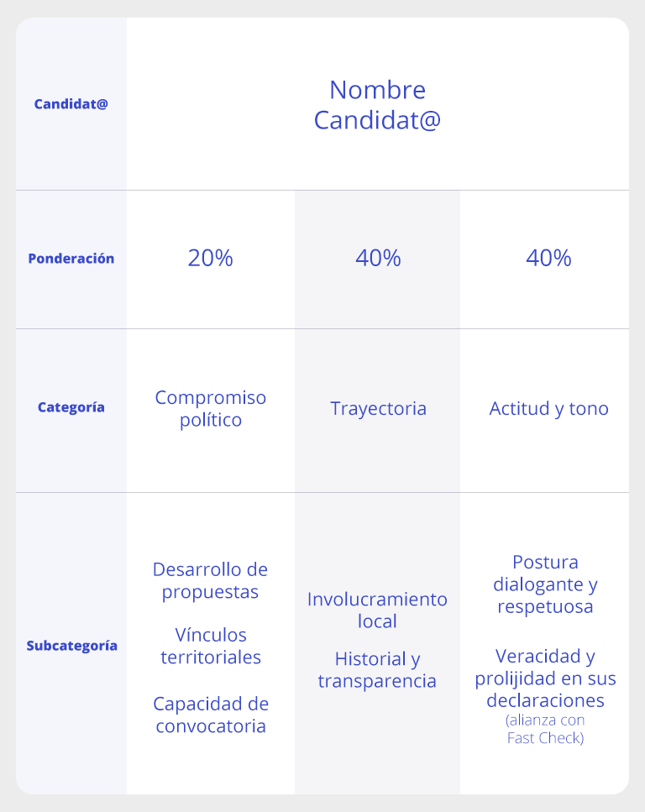Image resolution: width=645 pixels, height=812 pixels.
Task: Click the alianza con Fast Check note
Action: tap(546, 729)
